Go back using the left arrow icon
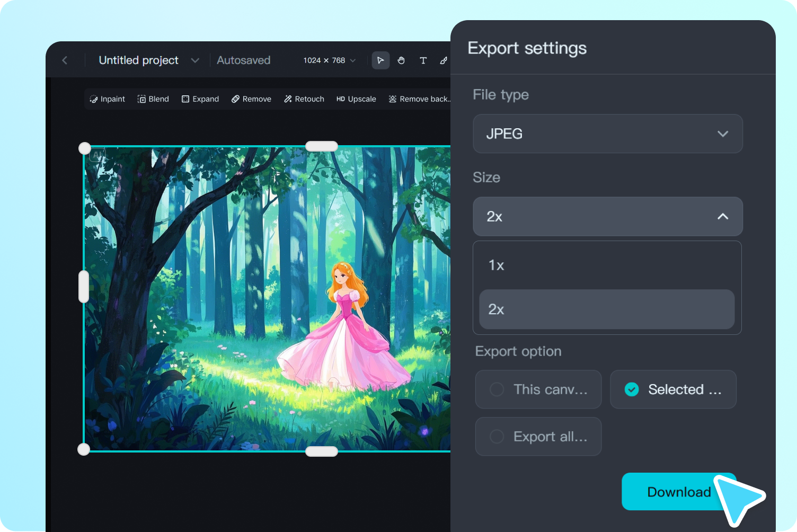Screen dimensions: 797x532 pos(65,60)
